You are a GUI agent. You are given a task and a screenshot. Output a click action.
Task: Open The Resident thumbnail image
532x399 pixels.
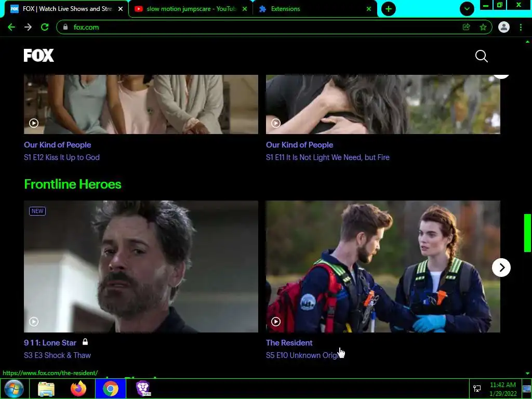[x=383, y=267]
